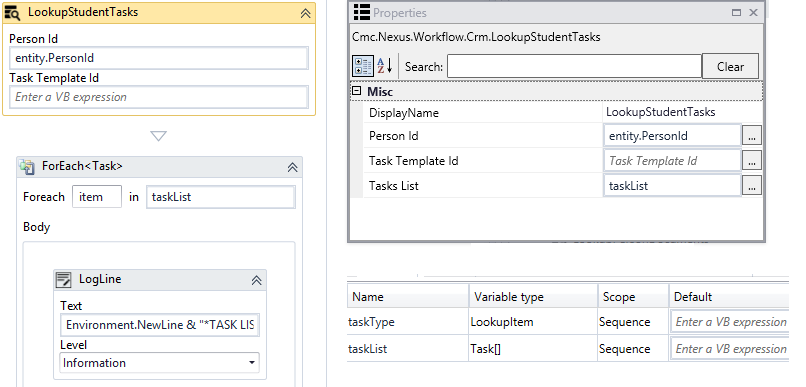This screenshot has height=387, width=806.
Task: Edit the Foreach item name field
Action: pyautogui.click(x=97, y=197)
